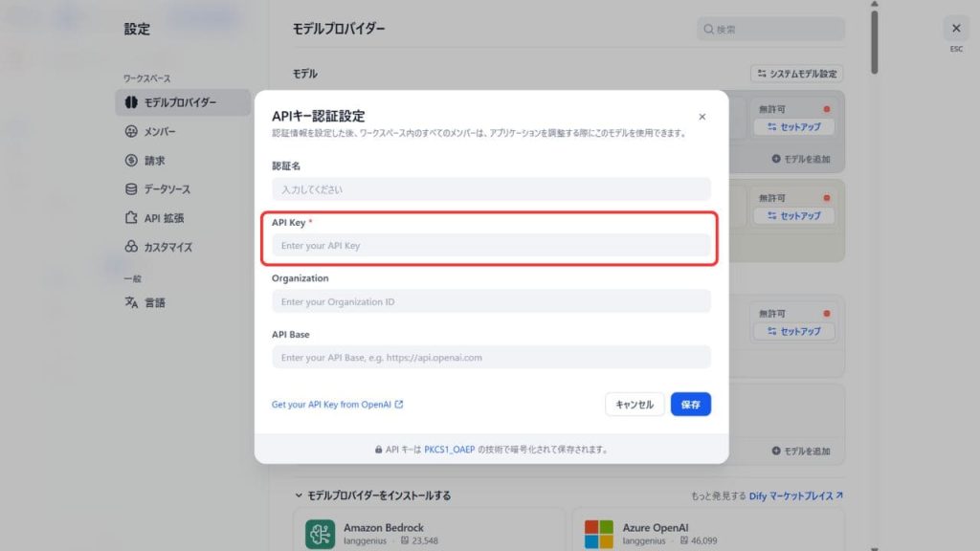Open the Dify マーケットプレイス link

tap(796, 496)
